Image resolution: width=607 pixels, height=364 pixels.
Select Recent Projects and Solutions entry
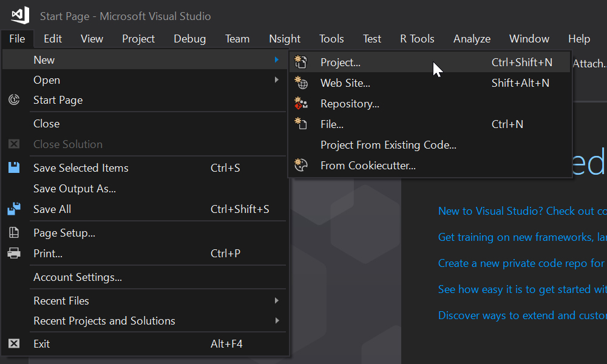[144, 321]
